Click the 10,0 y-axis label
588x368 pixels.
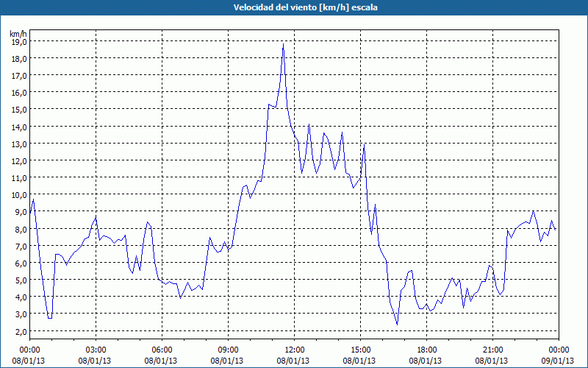[19, 194]
